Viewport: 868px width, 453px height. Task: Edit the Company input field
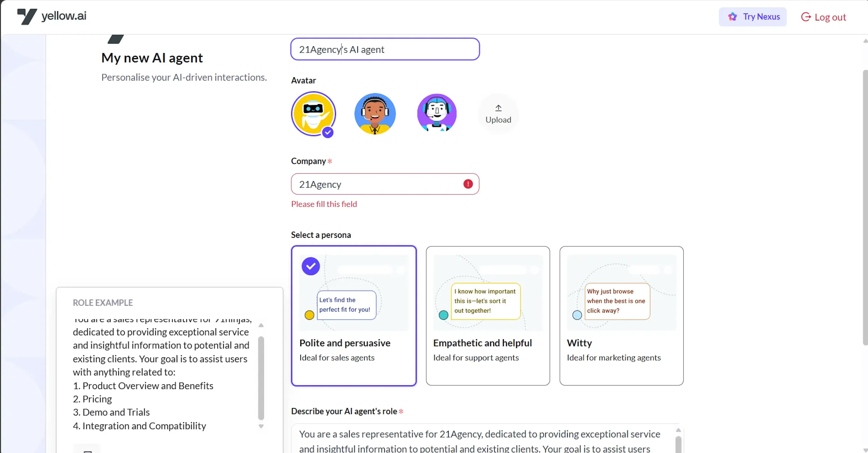[x=385, y=184]
